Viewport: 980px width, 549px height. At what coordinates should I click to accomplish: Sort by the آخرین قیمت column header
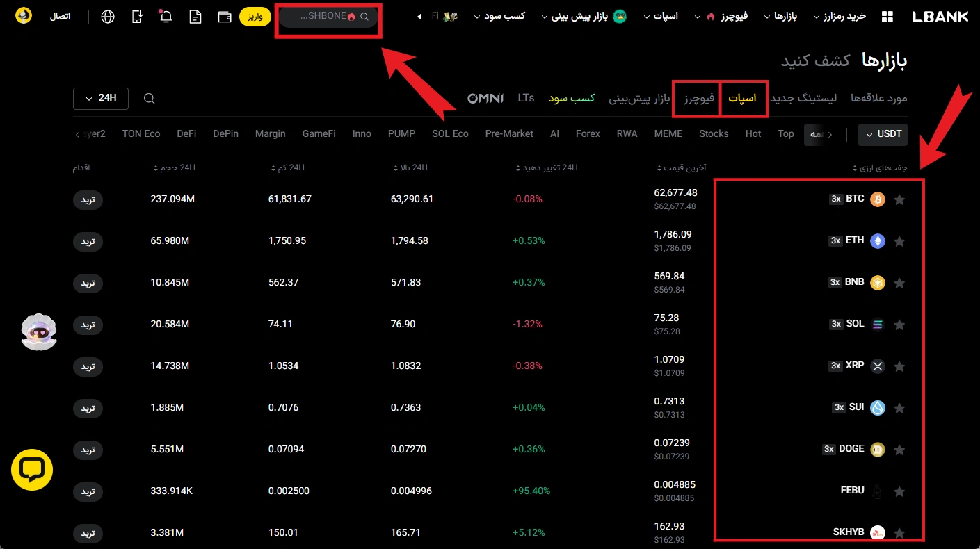coord(682,168)
